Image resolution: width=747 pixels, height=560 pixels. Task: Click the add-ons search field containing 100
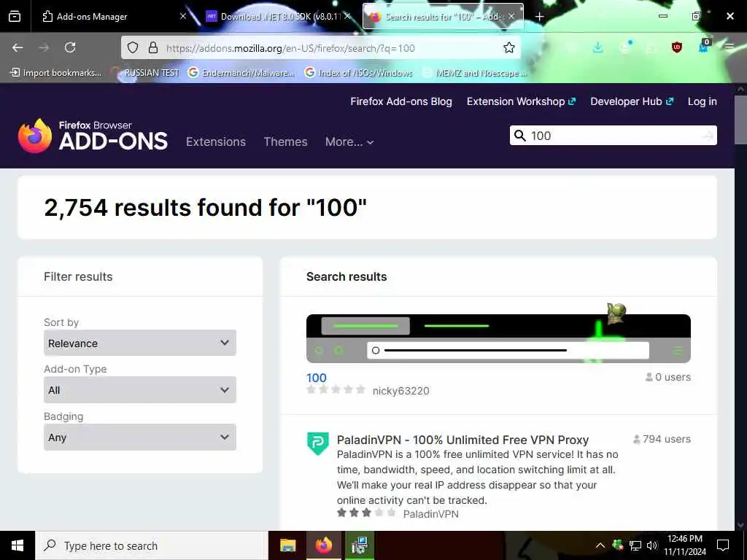613,136
